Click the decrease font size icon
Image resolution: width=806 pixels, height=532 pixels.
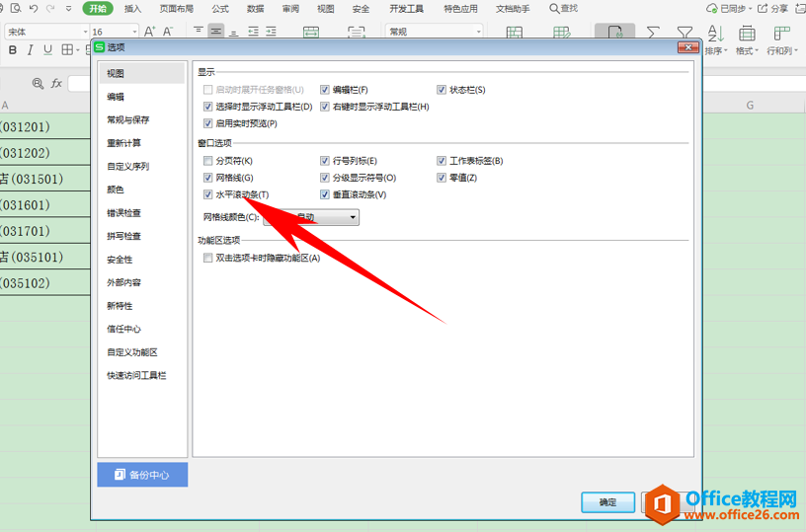(168, 32)
